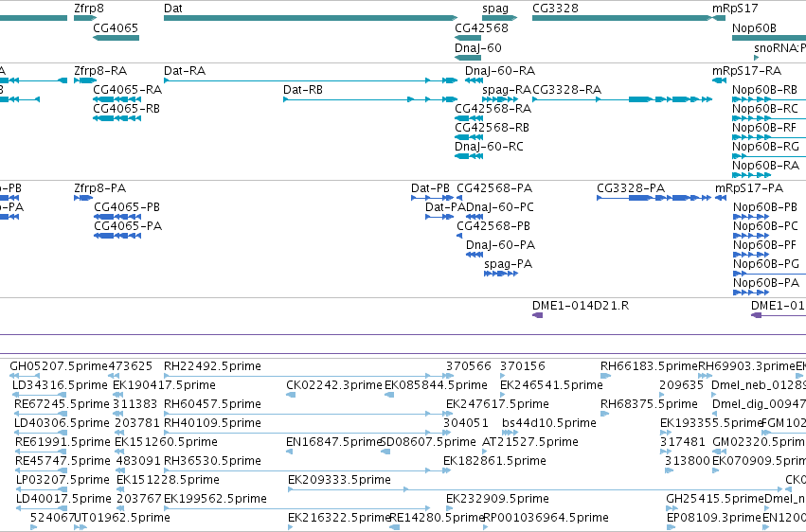The image size is (806, 532).
Task: Select the RP001036964.5prime EST label
Action: [x=546, y=518]
